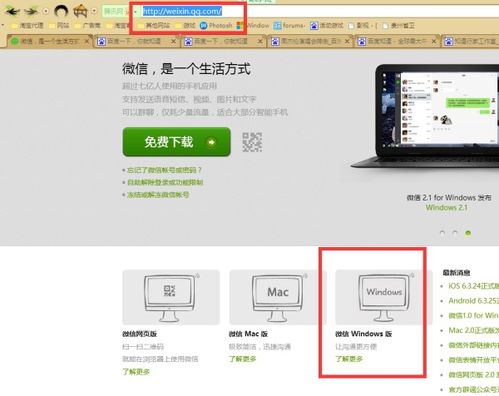Click the green site identity badge in address bar
499x396 pixels.
[116, 12]
